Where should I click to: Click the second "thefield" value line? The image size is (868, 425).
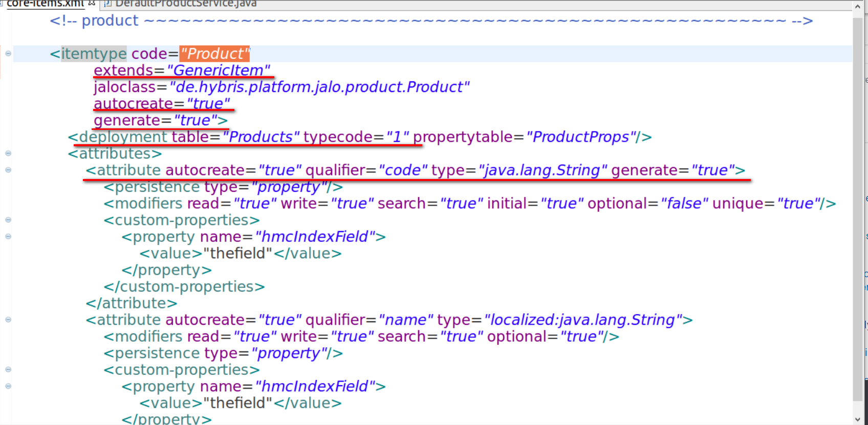[241, 403]
